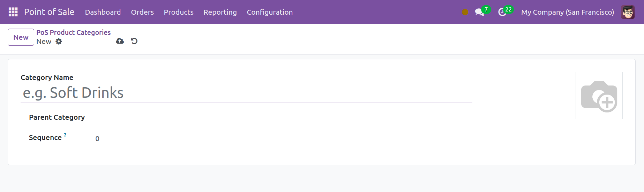Expand the Configuration menu
This screenshot has height=192, width=644.
270,12
